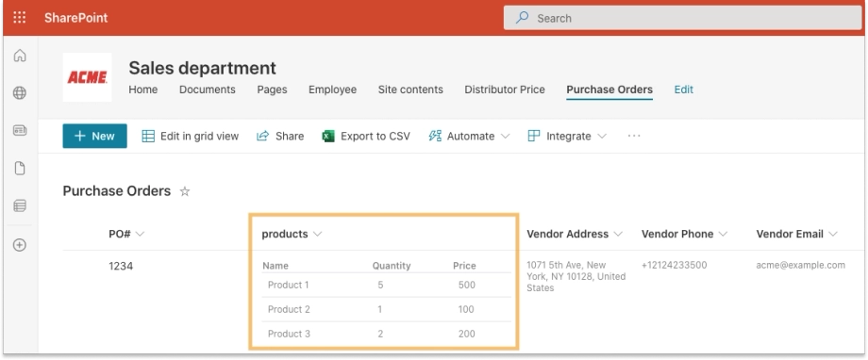Viewport: 868px width, 360px height.
Task: Click the grid icon beside Edit in grid view
Action: point(148,136)
